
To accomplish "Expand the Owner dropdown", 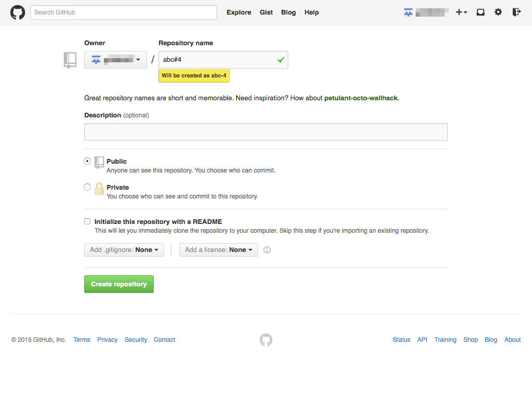I will pos(115,60).
